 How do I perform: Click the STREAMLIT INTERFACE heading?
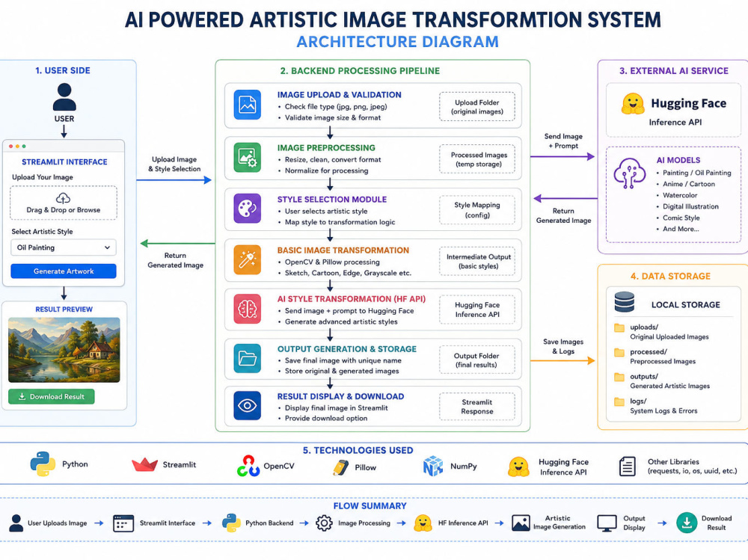(64, 161)
